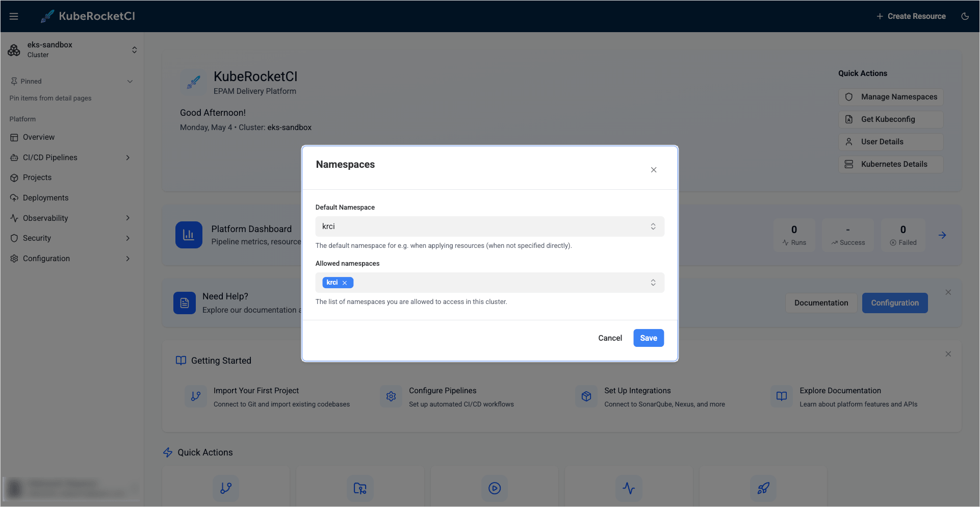This screenshot has width=980, height=507.
Task: Click the Set Up Integrations cube icon
Action: coord(586,396)
